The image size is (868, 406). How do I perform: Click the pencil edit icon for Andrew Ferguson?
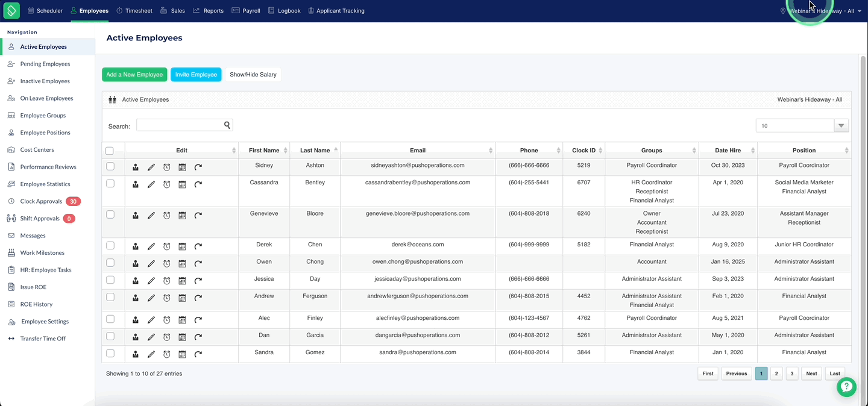[151, 298]
